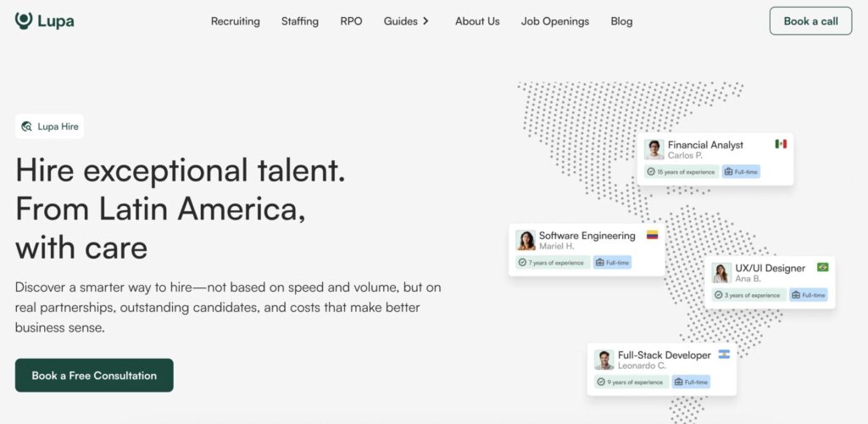Screen dimensions: 868x424
Task: Select the Full-time tag on Financial Analyst card
Action: tap(741, 172)
